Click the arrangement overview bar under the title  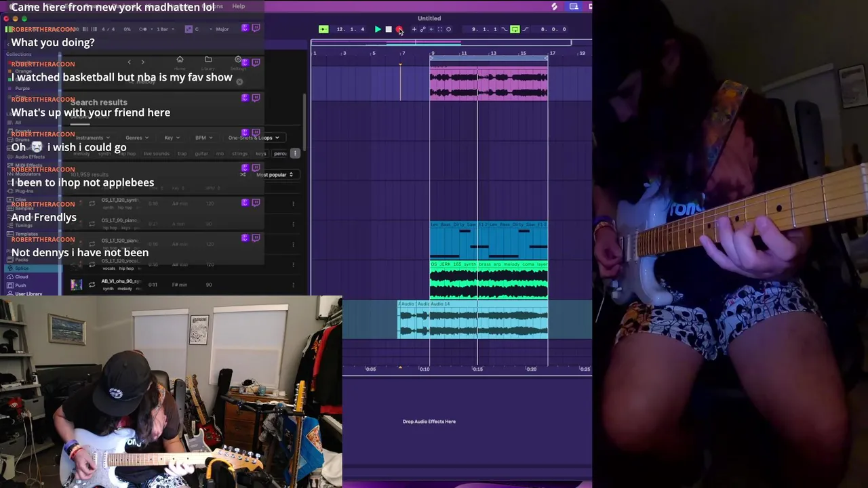(x=441, y=43)
